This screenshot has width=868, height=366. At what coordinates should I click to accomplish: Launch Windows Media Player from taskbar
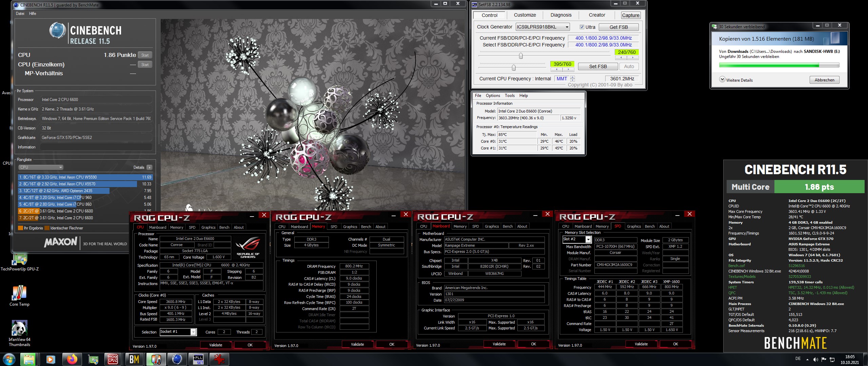coord(51,359)
